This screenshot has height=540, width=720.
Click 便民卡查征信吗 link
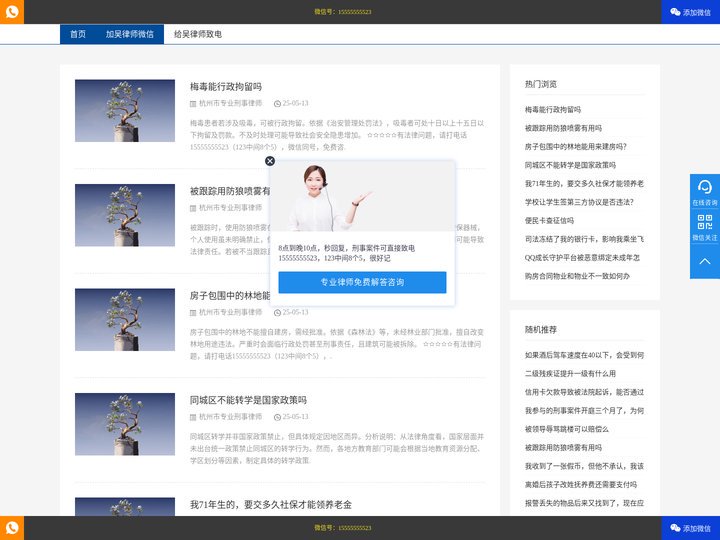click(549, 220)
